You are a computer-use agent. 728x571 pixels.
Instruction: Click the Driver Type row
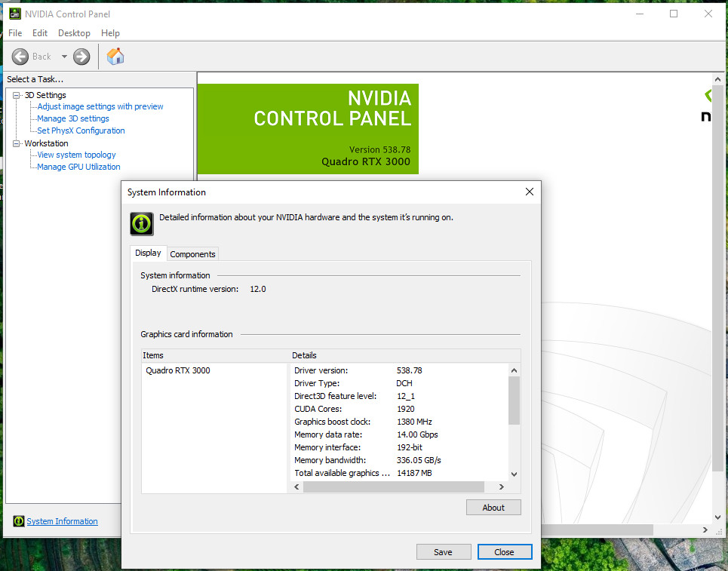(x=399, y=383)
